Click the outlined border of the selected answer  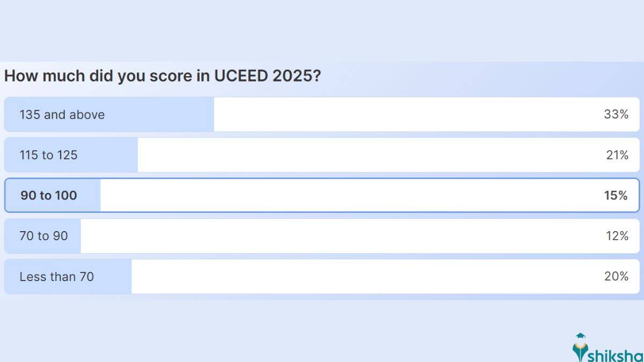pyautogui.click(x=322, y=179)
